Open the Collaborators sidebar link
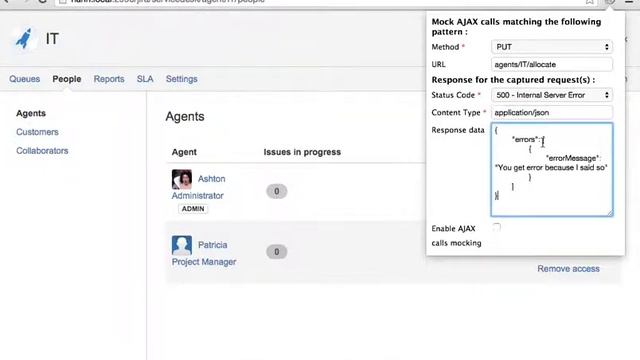The width and height of the screenshot is (640, 360). [x=42, y=151]
